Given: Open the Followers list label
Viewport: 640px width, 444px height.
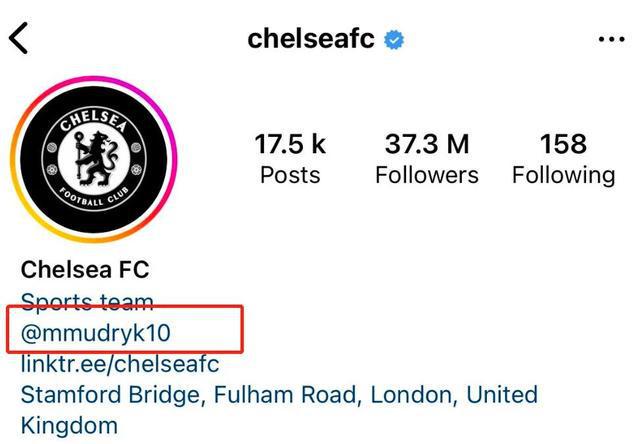Looking at the screenshot, I should (427, 175).
